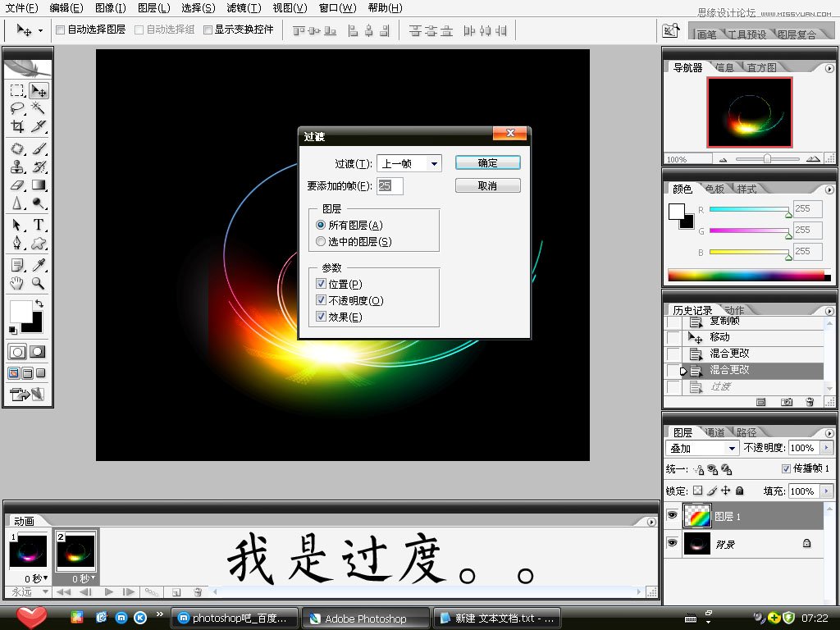Select the Eraser tool
Viewport: 840px width, 630px height.
click(17, 185)
